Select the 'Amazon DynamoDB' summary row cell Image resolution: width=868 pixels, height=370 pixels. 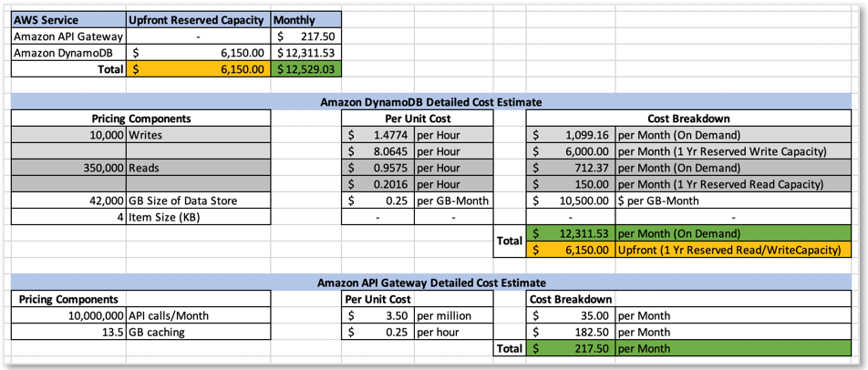[x=68, y=53]
